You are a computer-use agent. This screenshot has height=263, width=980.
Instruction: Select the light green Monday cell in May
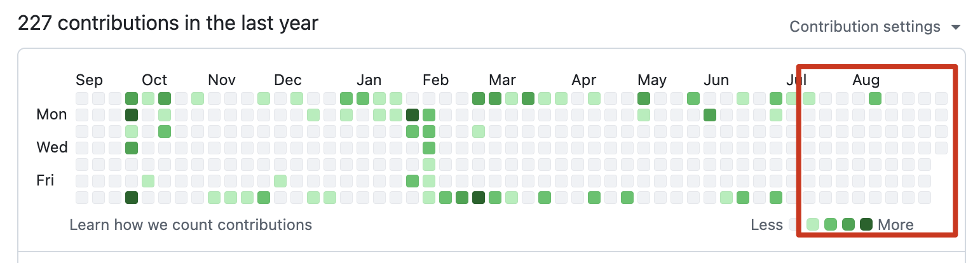point(644,115)
